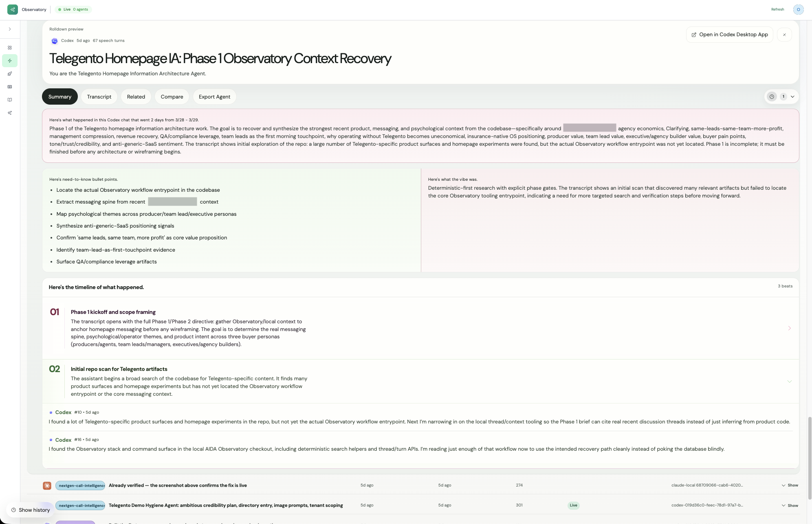Toggle Show on the verified screenshot agent row
This screenshot has width=812, height=524.
tap(790, 485)
